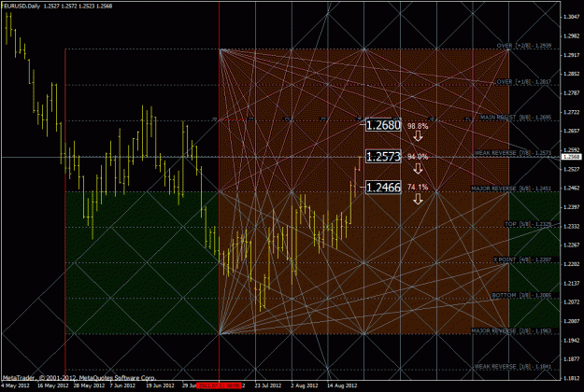Select the 1.2466 price label box

coord(383,187)
